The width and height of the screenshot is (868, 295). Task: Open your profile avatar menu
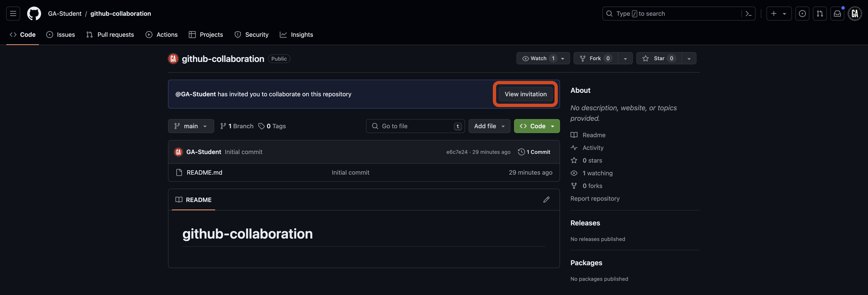(x=855, y=14)
